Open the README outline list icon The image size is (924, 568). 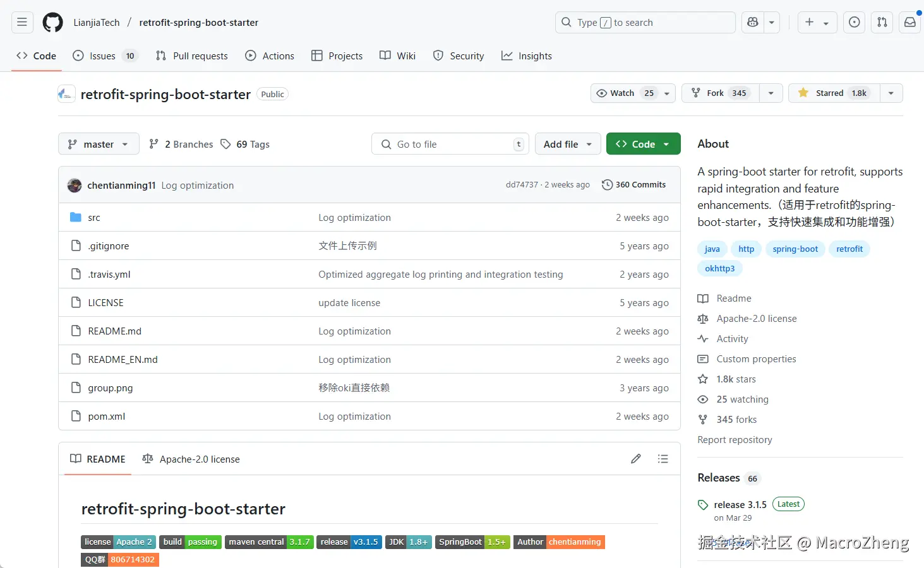click(x=663, y=459)
